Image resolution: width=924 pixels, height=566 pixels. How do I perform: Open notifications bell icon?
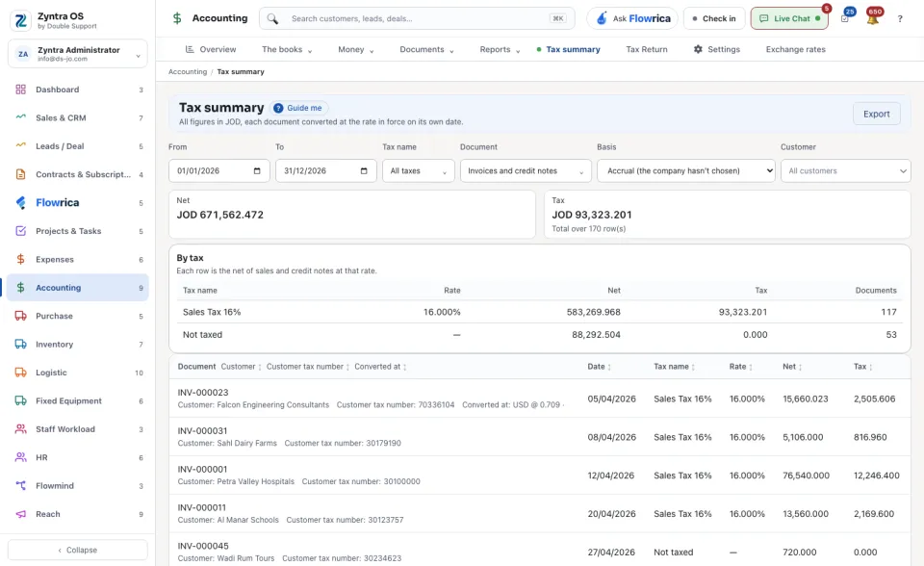point(873,18)
